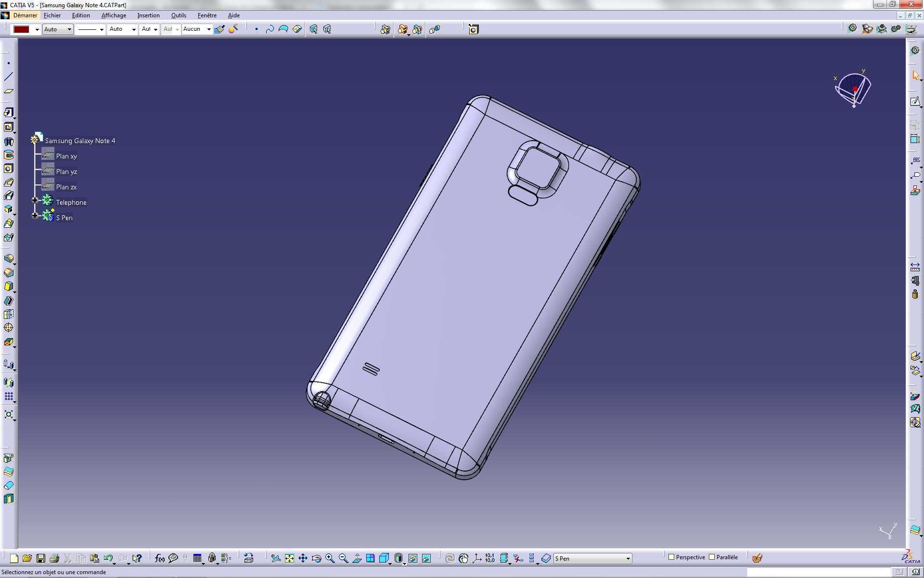Click the Hide/Show icon

click(413, 558)
